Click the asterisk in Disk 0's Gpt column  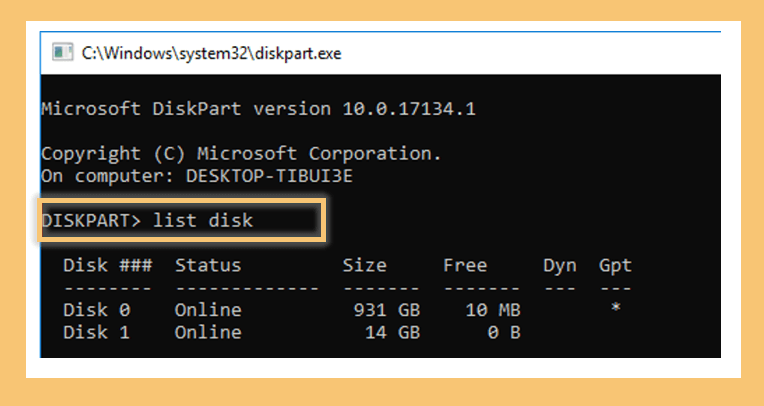pyautogui.click(x=616, y=308)
